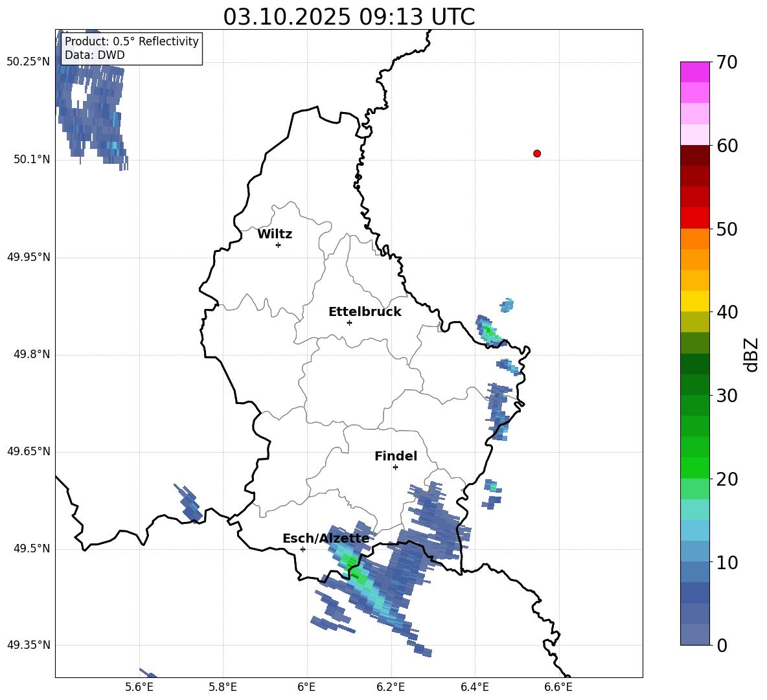Click the Ettelbruck cross marker
The width and height of the screenshot is (767, 700).
pos(349,322)
